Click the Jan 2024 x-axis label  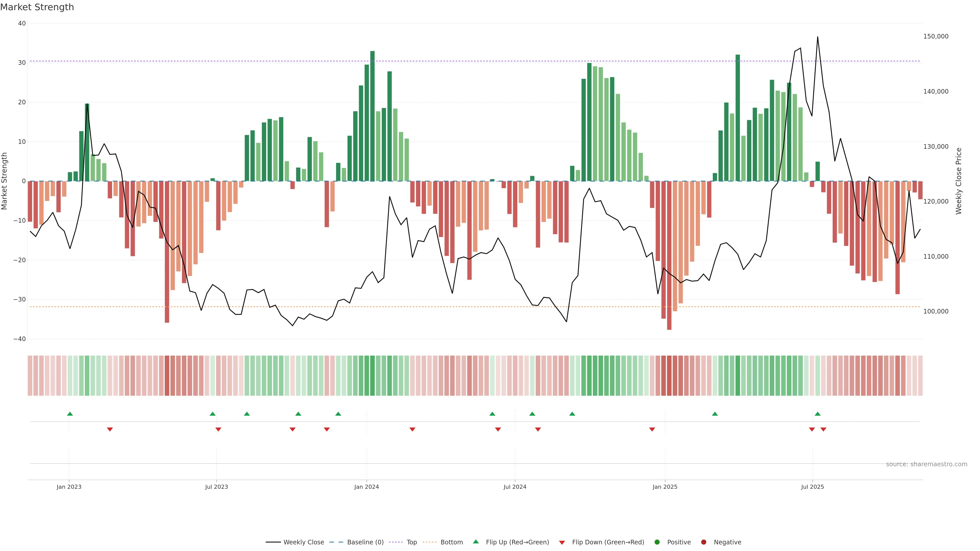[x=366, y=487]
